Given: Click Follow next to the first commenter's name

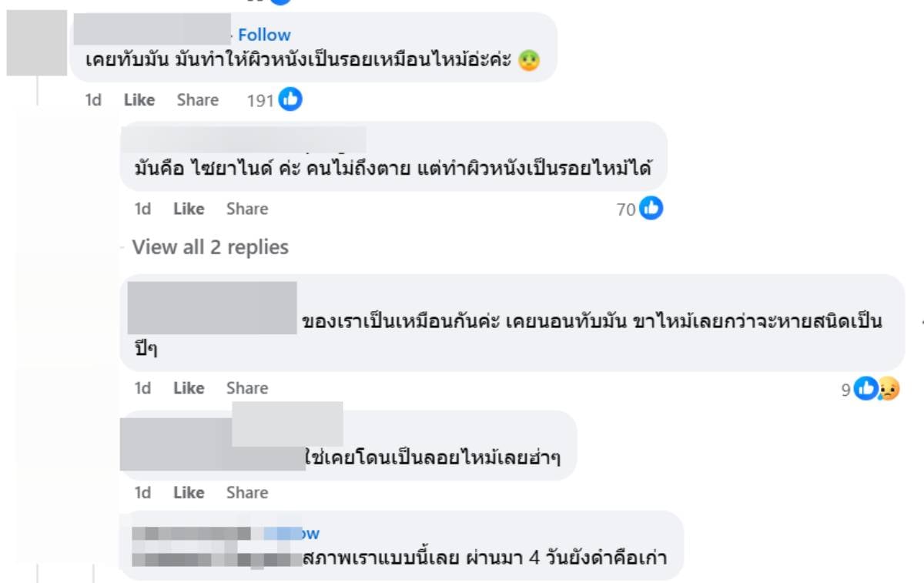Looking at the screenshot, I should [265, 35].
